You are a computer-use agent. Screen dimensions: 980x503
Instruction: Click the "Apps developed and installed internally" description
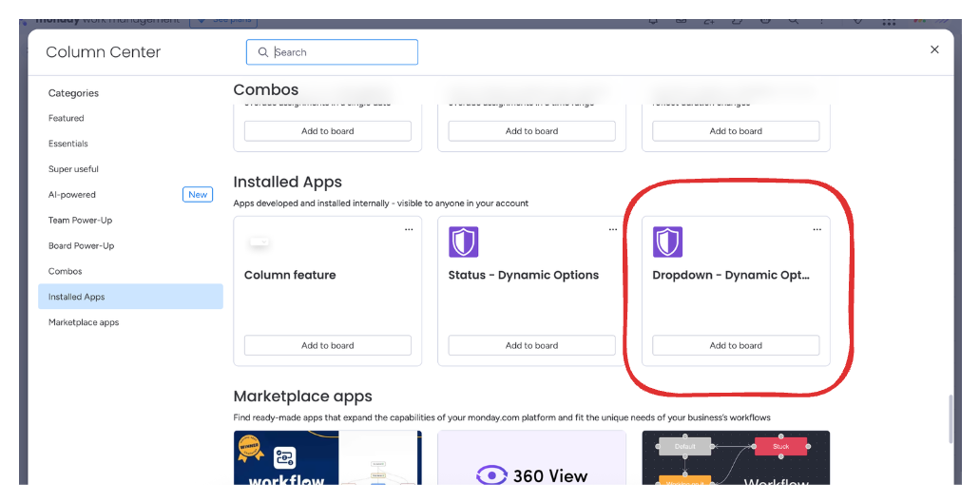point(380,203)
